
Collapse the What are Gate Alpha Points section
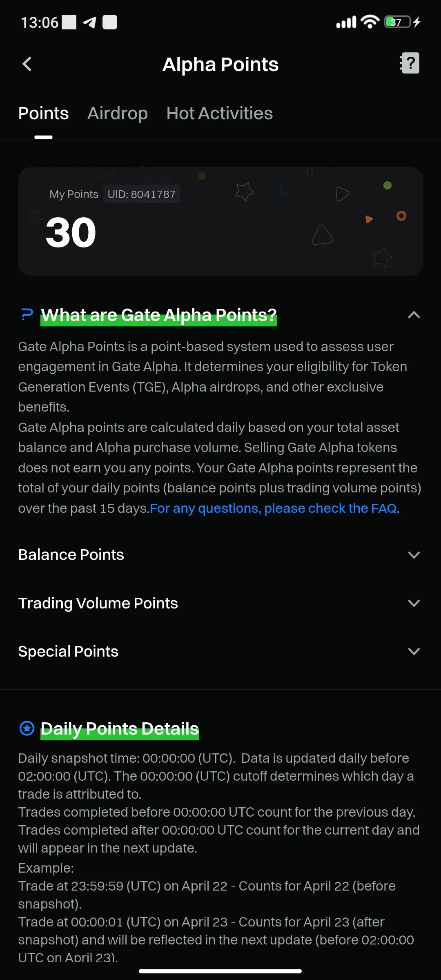[x=414, y=315]
